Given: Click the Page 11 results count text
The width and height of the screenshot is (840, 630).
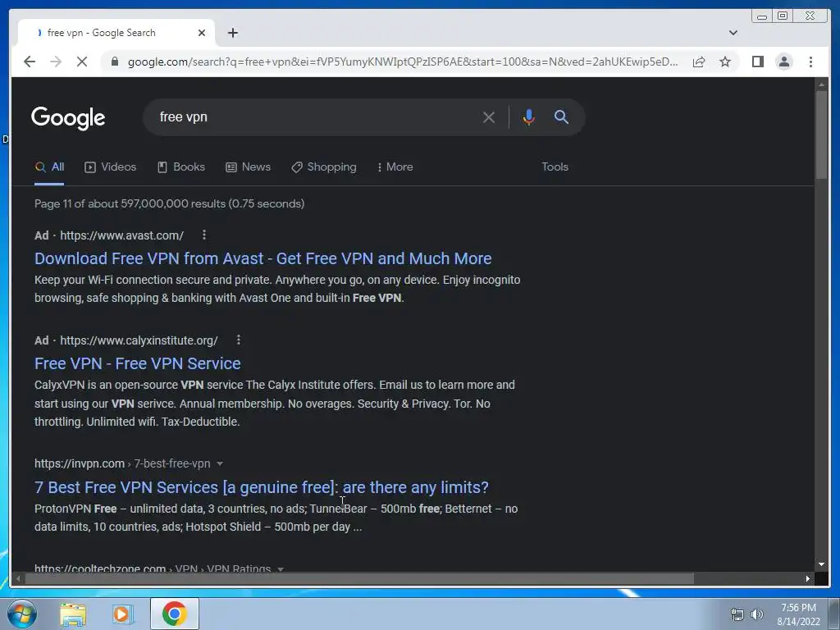Looking at the screenshot, I should coord(169,203).
